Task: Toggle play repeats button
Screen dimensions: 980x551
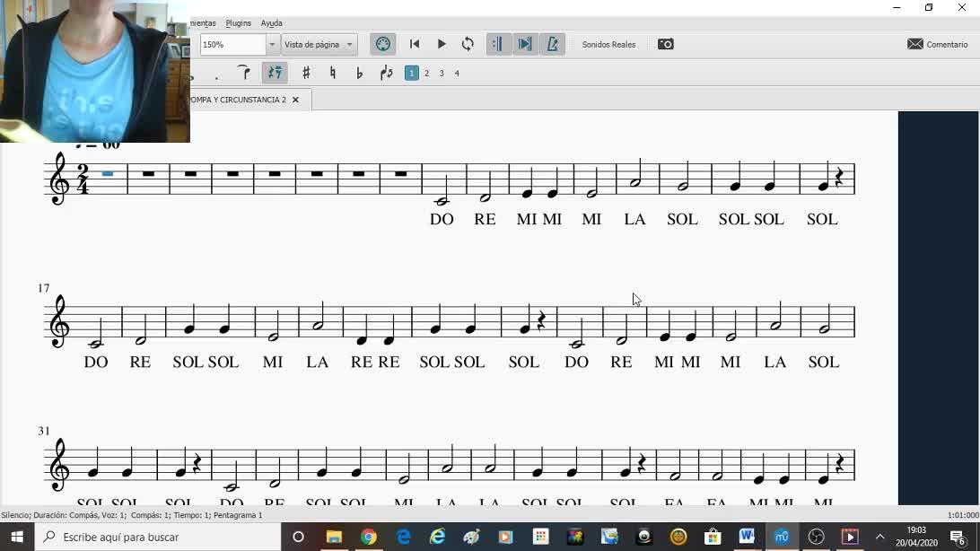Action: [497, 44]
